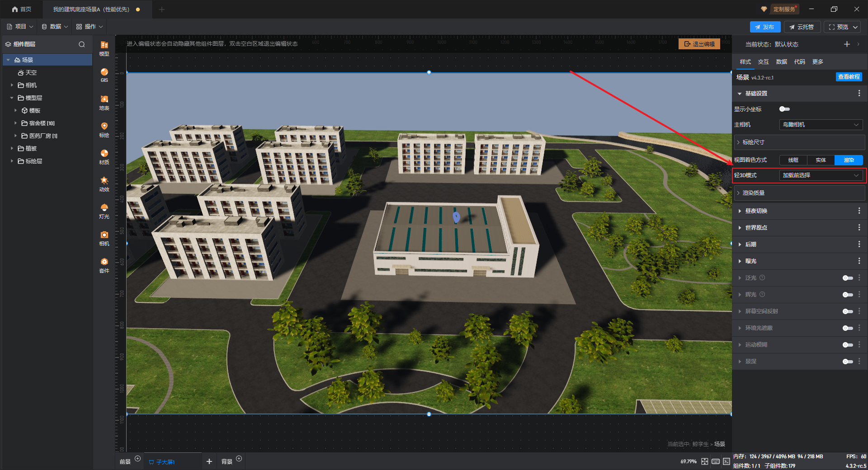Add a 背景 background layer
The width and height of the screenshot is (868, 470).
(x=239, y=459)
